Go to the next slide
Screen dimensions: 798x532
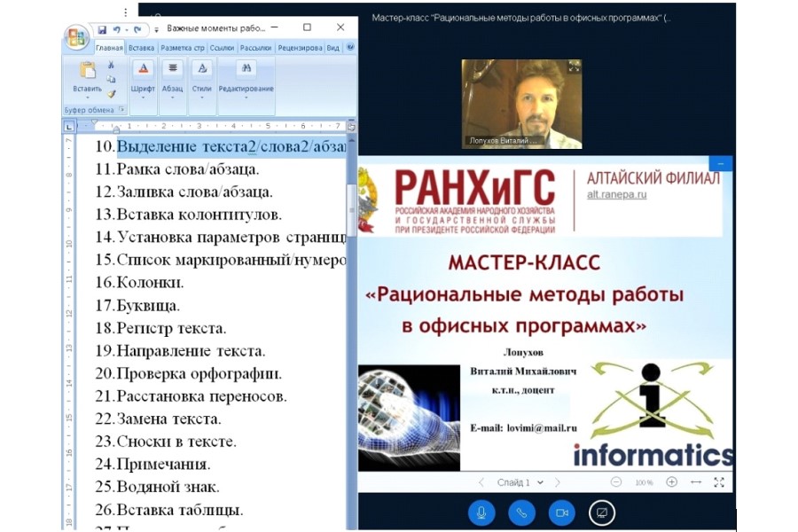pyautogui.click(x=558, y=482)
